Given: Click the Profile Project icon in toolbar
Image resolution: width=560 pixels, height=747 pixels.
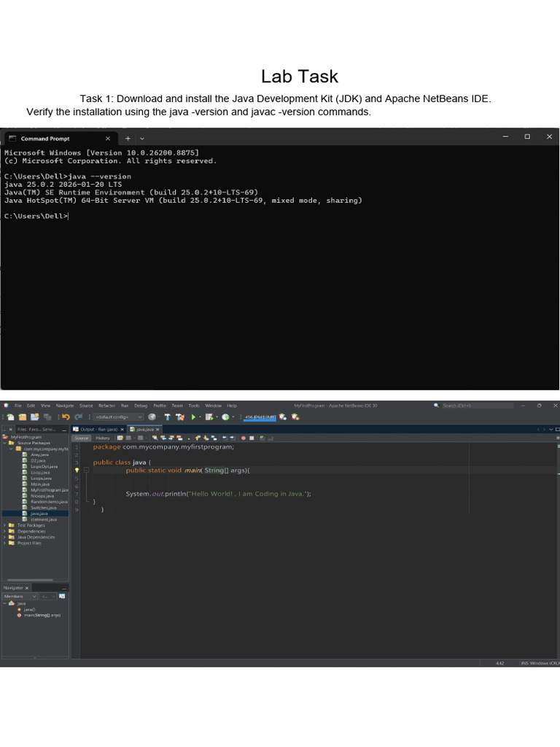Looking at the screenshot, I should coord(225,417).
